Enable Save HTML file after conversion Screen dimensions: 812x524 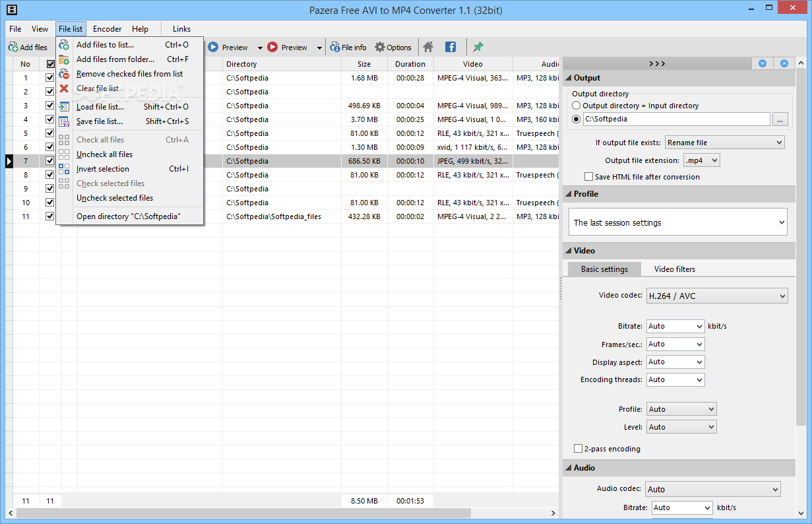click(x=589, y=177)
